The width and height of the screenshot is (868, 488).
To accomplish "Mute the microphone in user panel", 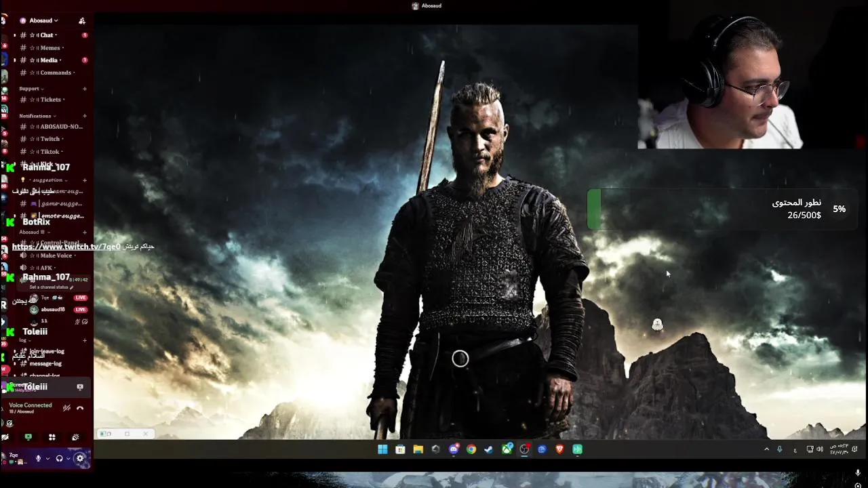I will (39, 458).
